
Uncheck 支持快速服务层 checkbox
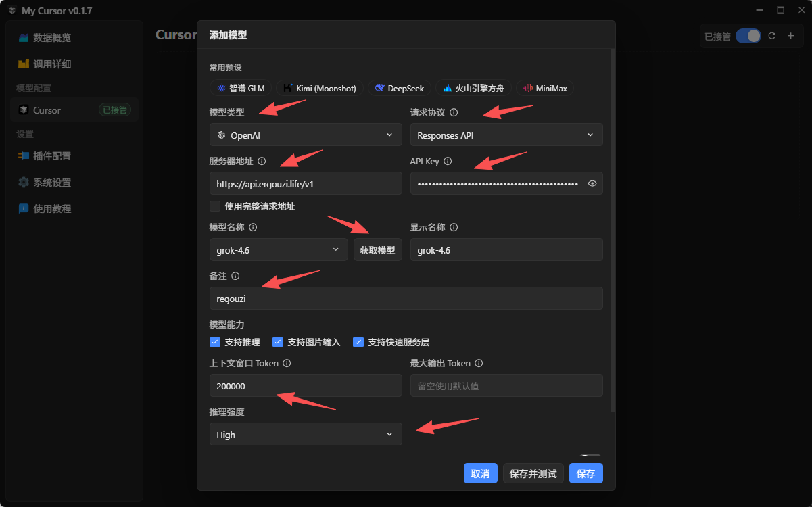358,342
